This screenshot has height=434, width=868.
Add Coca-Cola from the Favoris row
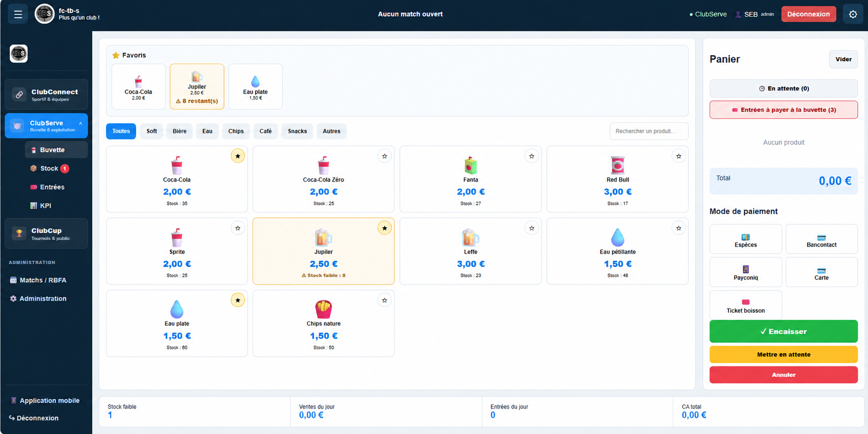(x=138, y=87)
